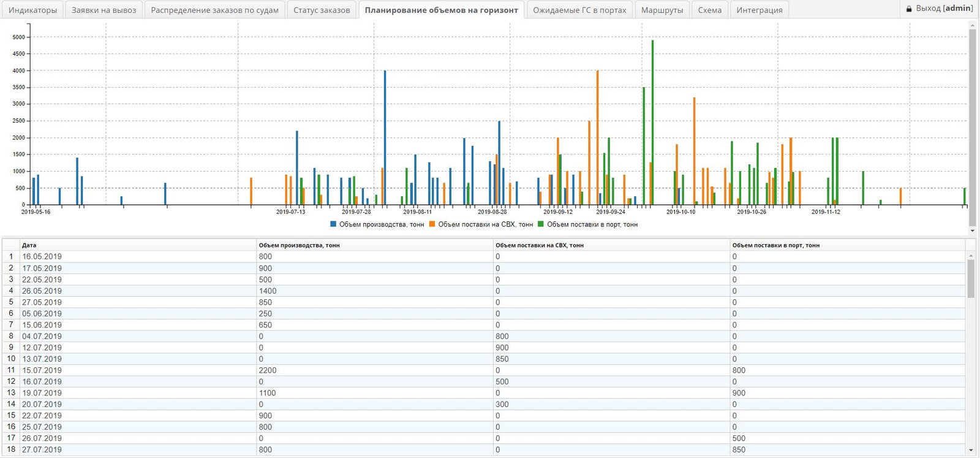Click table scrollbar down arrow
The width and height of the screenshot is (980, 458).
click(970, 450)
